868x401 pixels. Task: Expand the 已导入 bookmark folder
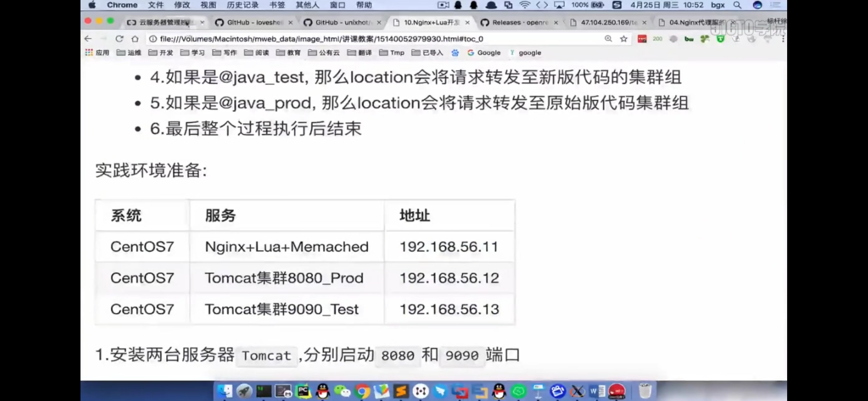(427, 53)
